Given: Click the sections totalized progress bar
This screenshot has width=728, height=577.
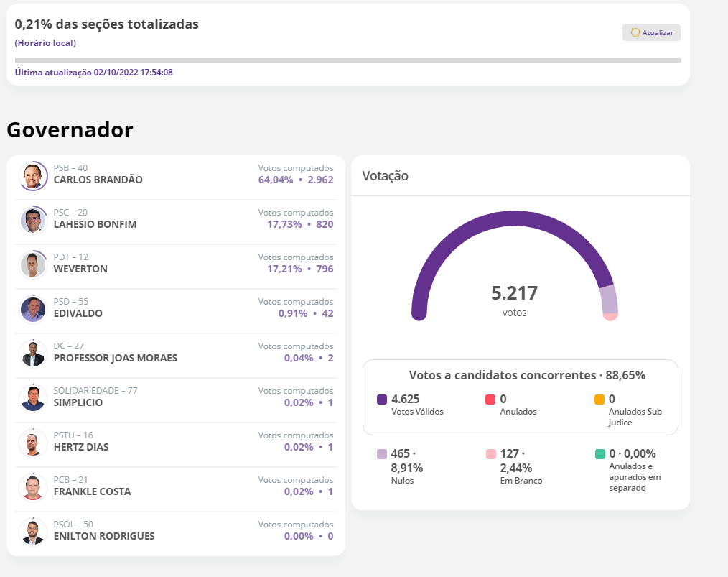Looking at the screenshot, I should click(347, 60).
